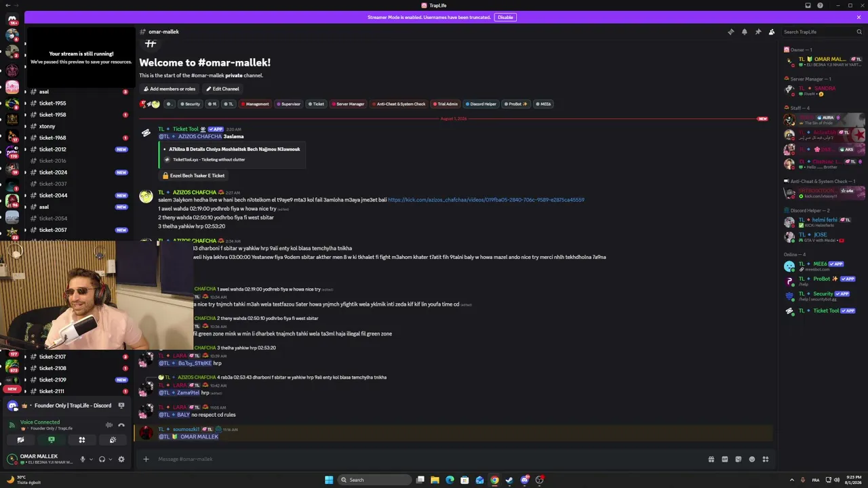Toggle camera in the voice panel

(20, 440)
